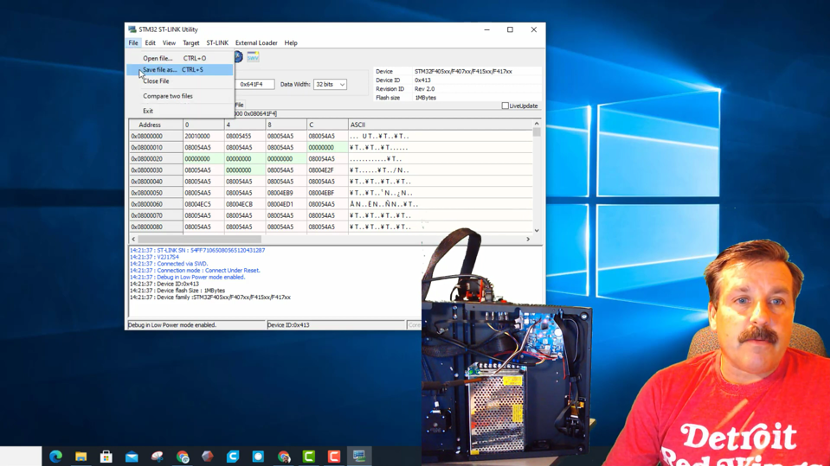830x466 pixels.
Task: Click the memory grid scroll-up arrow
Action: pos(537,123)
